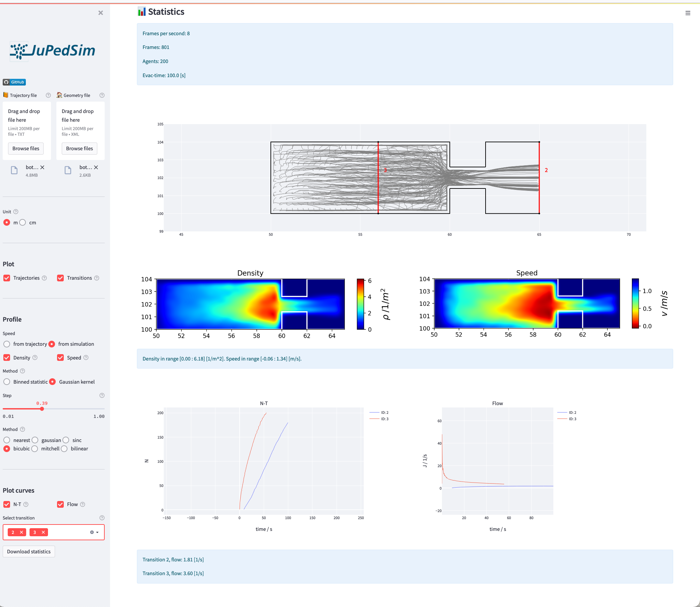Click Browse files for trajectory file

pos(26,149)
